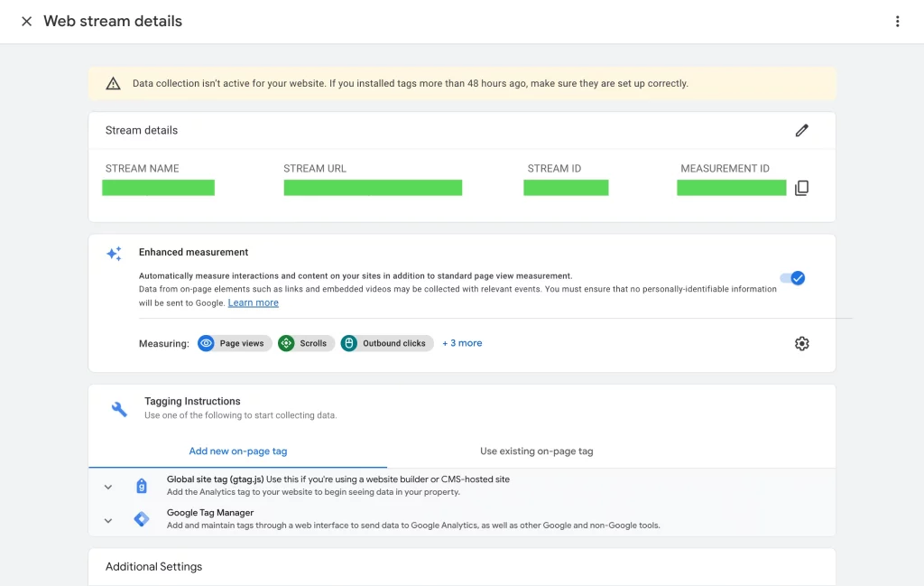Image resolution: width=924 pixels, height=586 pixels.
Task: Click the Google Tag Manager diamond icon
Action: click(x=142, y=519)
